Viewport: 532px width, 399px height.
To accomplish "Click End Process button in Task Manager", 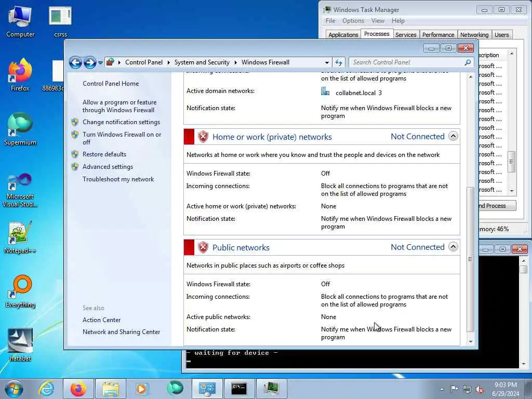I will (497, 206).
